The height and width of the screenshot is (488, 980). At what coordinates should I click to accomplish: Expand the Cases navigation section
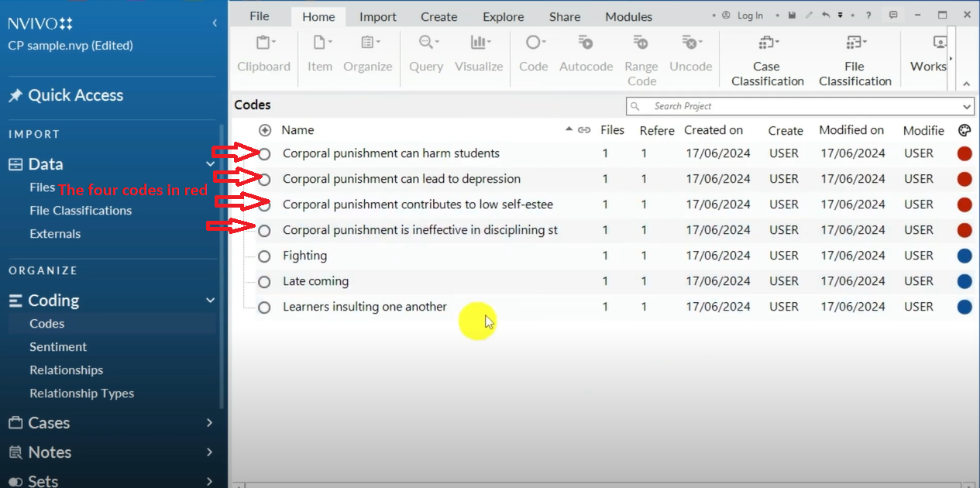point(209,423)
